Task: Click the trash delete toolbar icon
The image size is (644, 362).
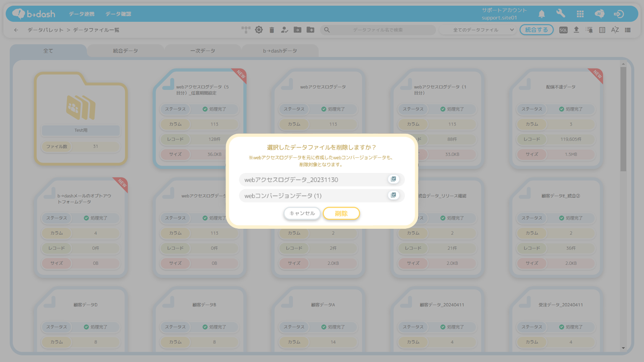Action: [272, 30]
